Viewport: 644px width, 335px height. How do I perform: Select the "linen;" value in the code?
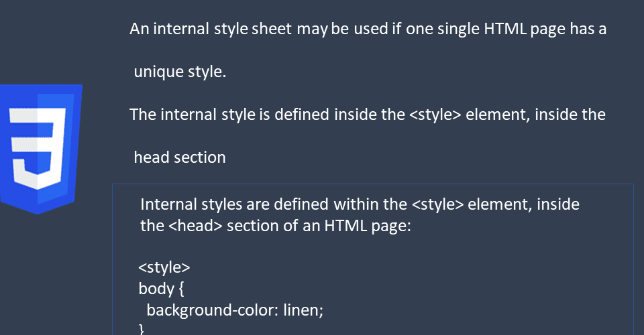click(x=303, y=310)
